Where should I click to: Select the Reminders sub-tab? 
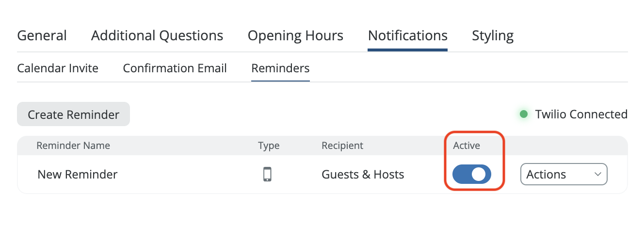click(x=280, y=68)
